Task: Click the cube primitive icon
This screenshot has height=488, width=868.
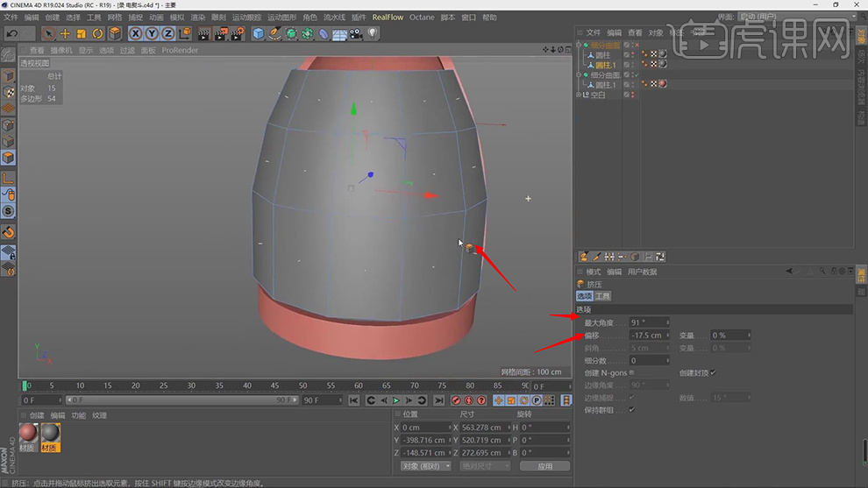Action: point(259,33)
